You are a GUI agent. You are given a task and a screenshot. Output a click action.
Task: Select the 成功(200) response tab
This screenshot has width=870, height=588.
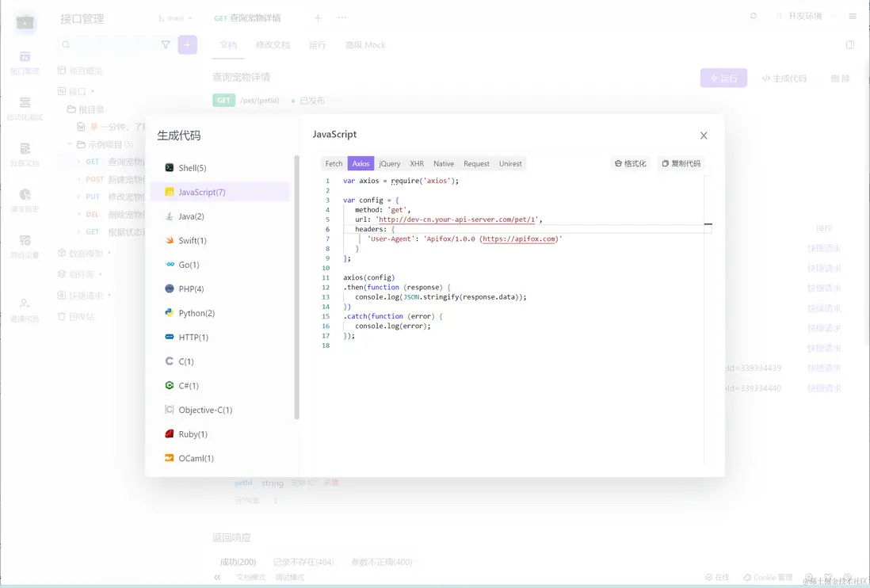click(x=238, y=562)
